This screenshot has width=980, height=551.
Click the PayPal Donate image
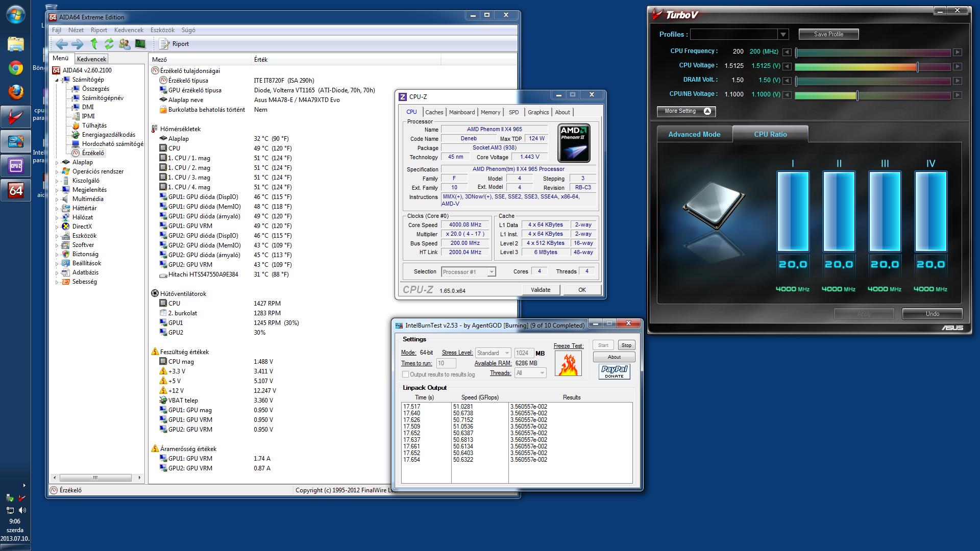(614, 371)
